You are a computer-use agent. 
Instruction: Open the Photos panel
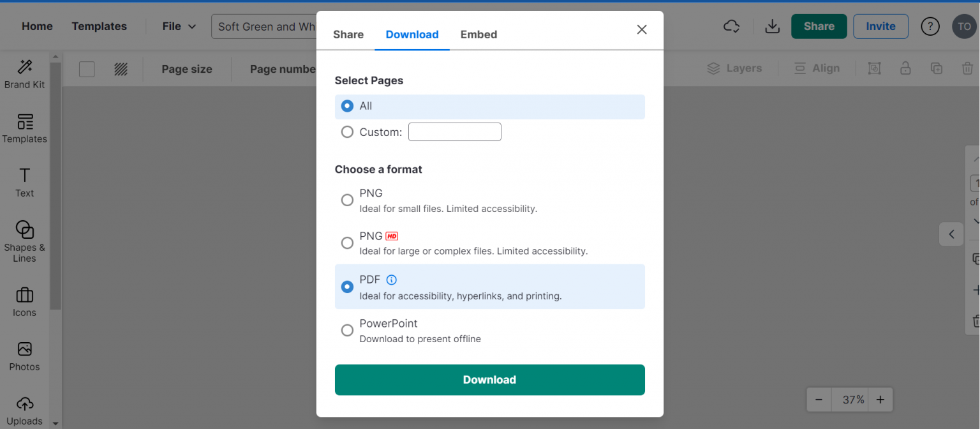point(24,356)
